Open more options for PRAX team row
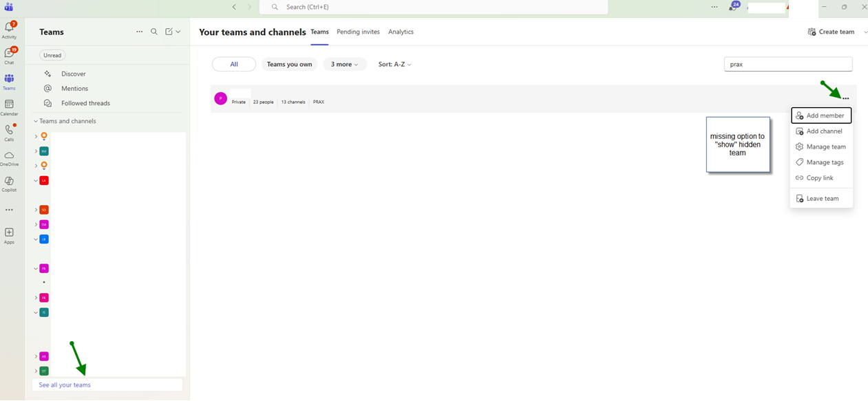 click(x=846, y=99)
